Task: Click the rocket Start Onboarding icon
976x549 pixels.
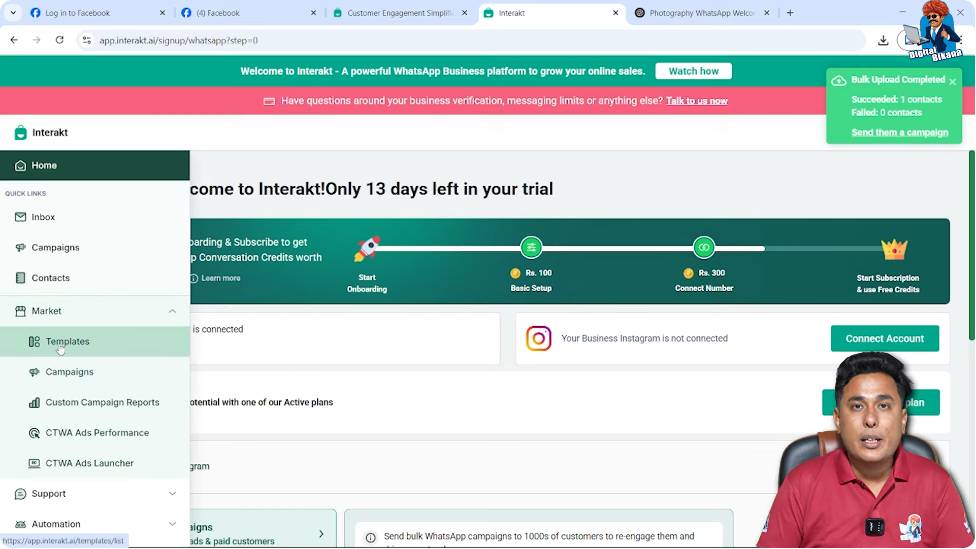Action: (x=367, y=248)
